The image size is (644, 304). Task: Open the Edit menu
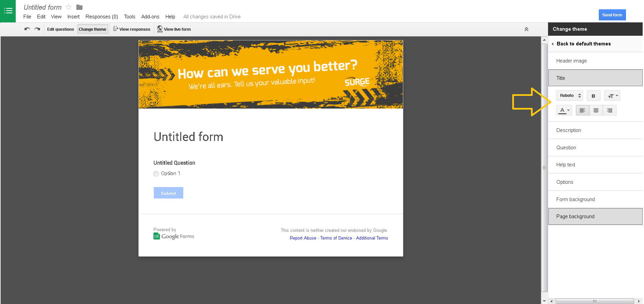click(41, 17)
